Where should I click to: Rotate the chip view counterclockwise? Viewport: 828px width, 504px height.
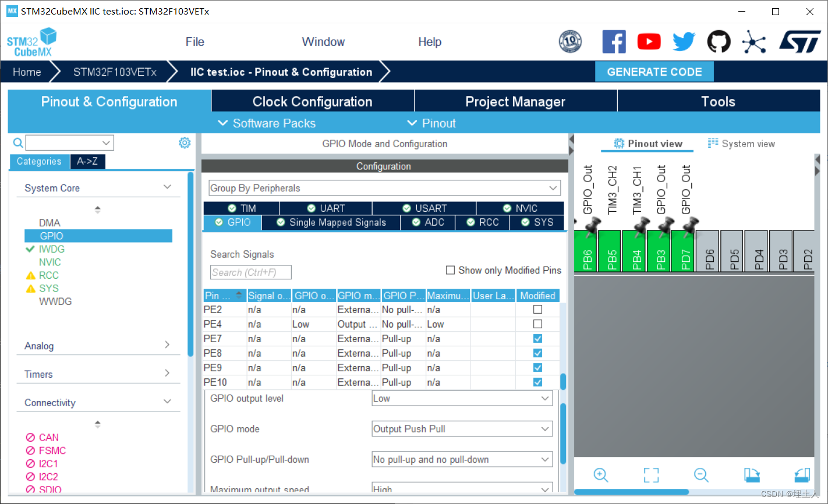[x=802, y=475]
